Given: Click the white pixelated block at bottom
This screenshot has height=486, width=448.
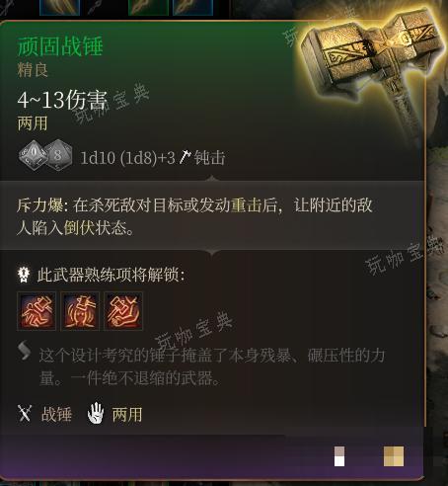Looking at the screenshot, I should point(339,456).
